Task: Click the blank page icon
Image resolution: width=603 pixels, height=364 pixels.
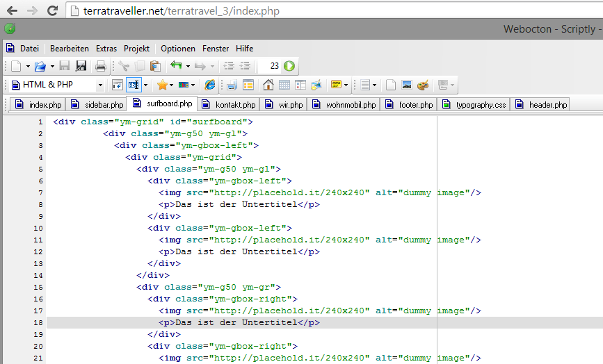Action: click(x=390, y=85)
